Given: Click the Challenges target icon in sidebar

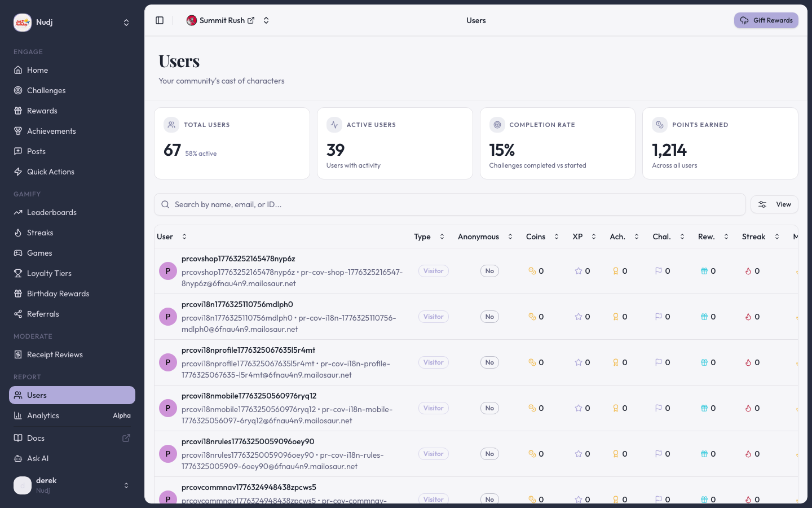Looking at the screenshot, I should point(18,90).
